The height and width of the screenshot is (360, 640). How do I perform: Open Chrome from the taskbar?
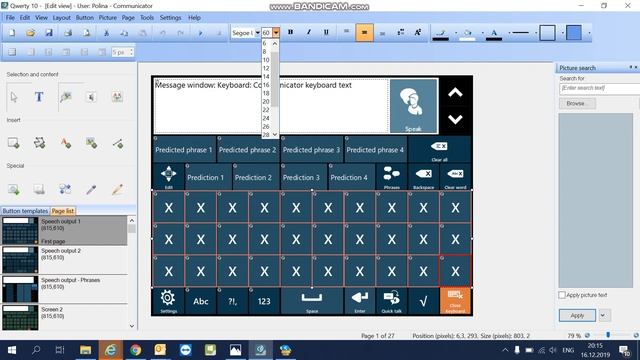pyautogui.click(x=136, y=350)
